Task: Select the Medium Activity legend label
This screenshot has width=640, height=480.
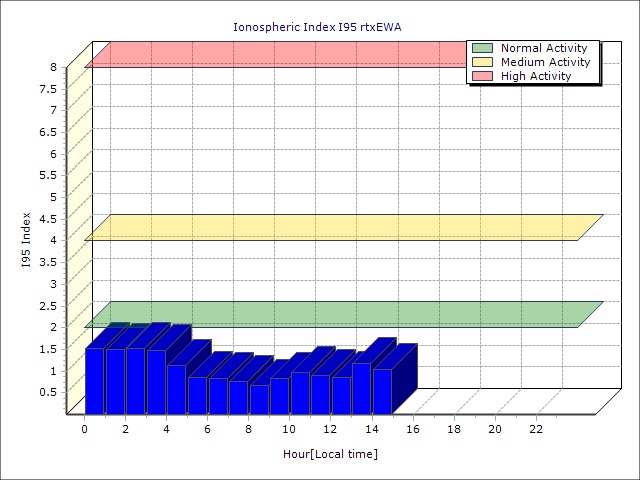Action: click(545, 62)
